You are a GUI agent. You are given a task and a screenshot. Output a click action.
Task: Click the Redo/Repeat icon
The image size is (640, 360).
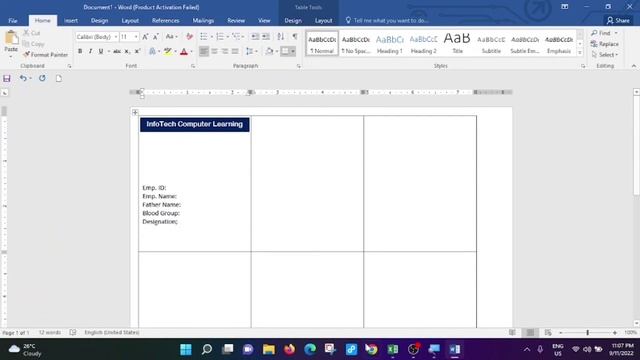(42, 78)
